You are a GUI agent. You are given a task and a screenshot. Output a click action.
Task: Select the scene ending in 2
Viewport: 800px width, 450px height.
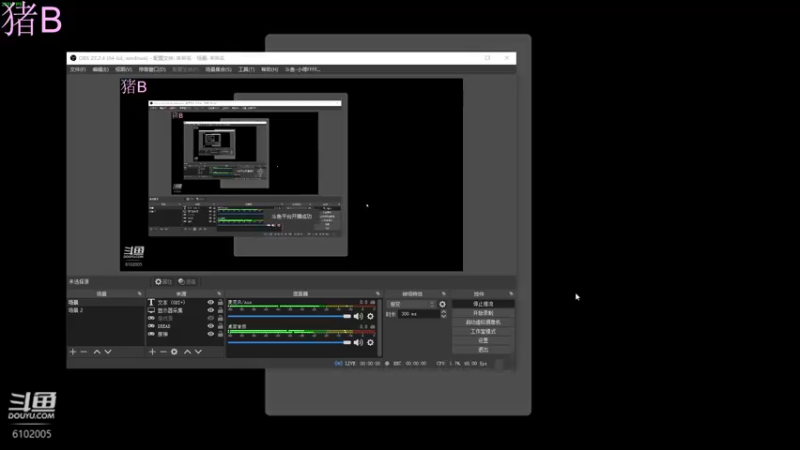(x=106, y=310)
